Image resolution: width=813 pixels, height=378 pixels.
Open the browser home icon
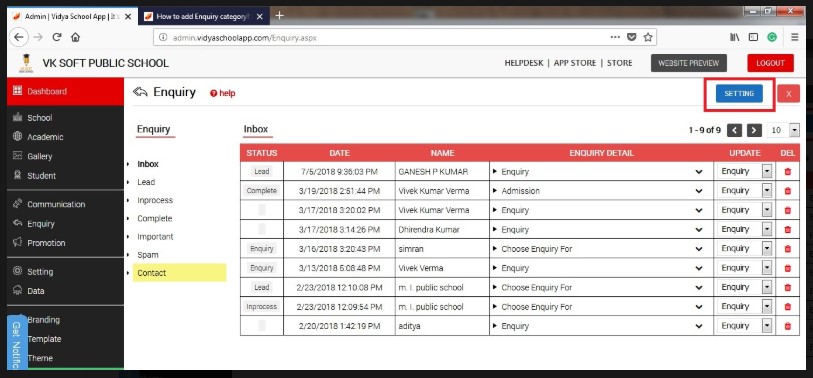[x=76, y=37]
